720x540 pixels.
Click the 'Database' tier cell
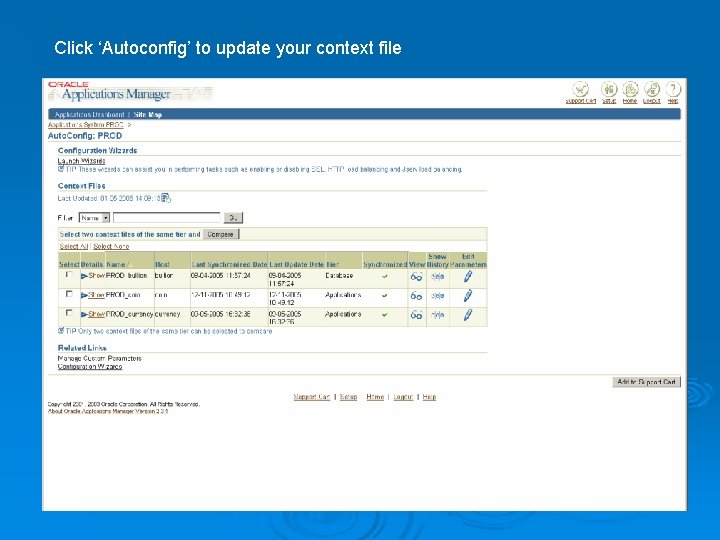pyautogui.click(x=339, y=276)
